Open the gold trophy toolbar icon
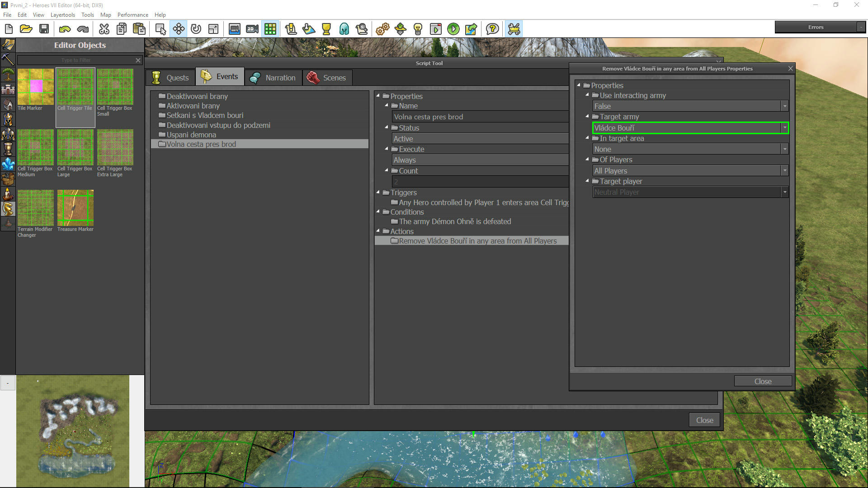 [326, 29]
